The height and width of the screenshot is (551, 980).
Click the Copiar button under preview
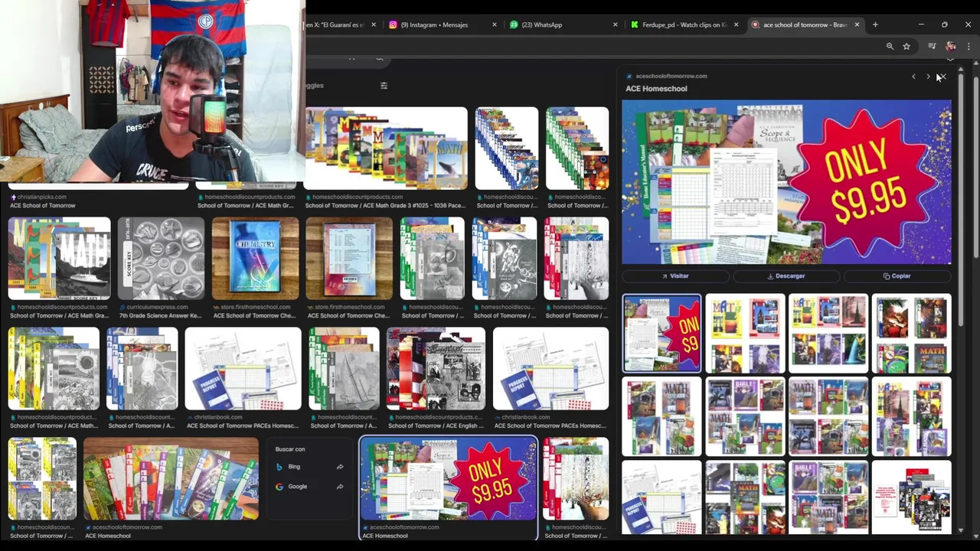[x=897, y=275]
